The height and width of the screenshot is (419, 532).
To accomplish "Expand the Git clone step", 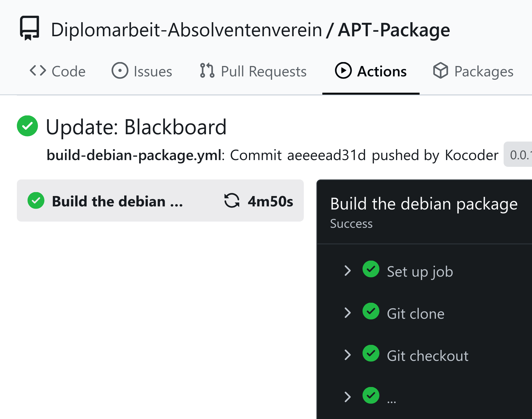I will coord(348,313).
